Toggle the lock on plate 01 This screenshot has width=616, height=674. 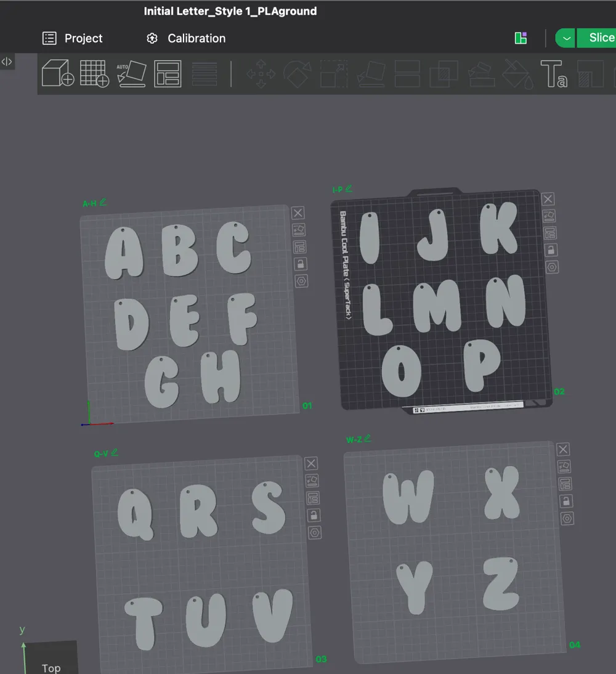(301, 264)
